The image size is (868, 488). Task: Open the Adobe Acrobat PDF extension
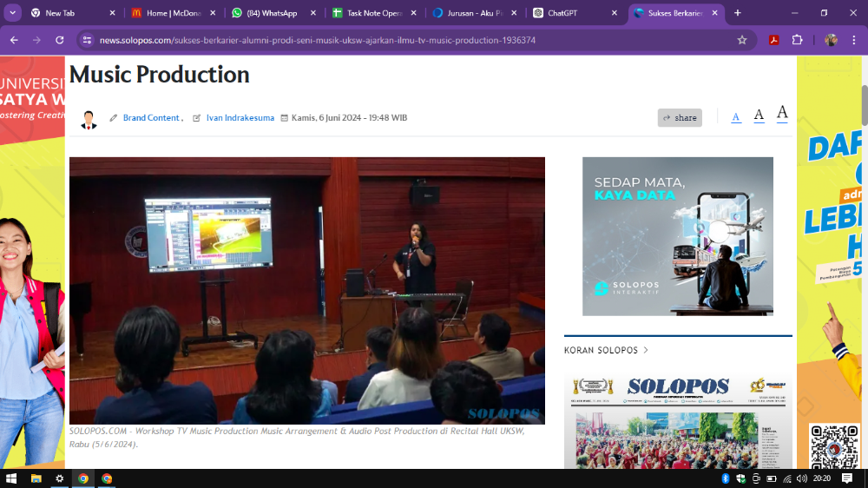click(x=773, y=40)
